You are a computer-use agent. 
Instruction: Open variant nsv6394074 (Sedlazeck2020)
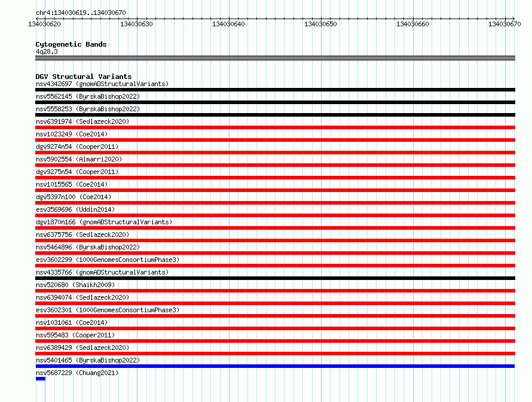point(82,297)
